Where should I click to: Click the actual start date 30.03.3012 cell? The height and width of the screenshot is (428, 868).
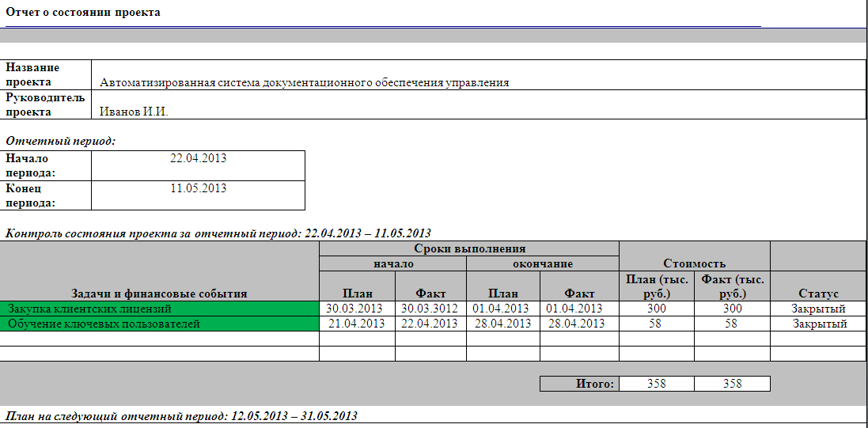430,309
